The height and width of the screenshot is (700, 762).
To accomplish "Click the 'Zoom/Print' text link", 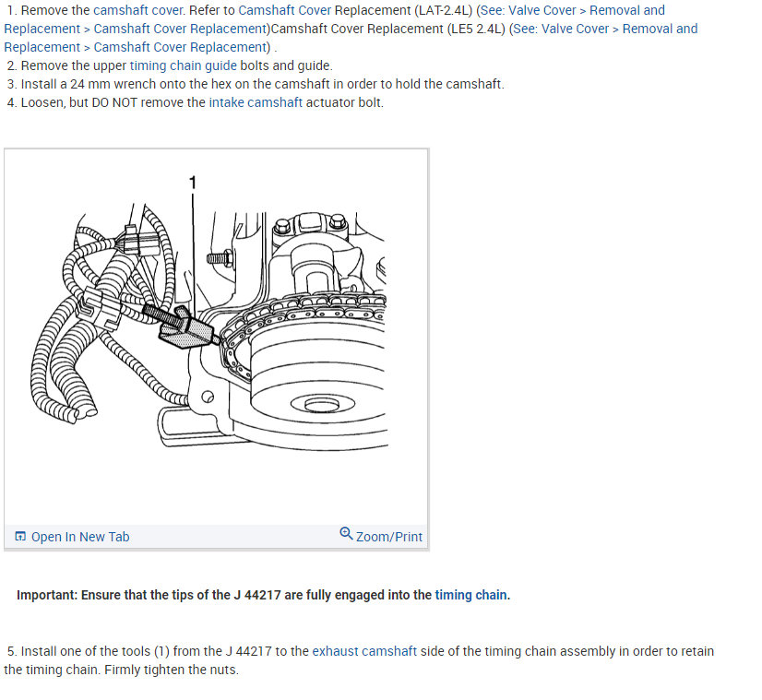I will [x=388, y=537].
